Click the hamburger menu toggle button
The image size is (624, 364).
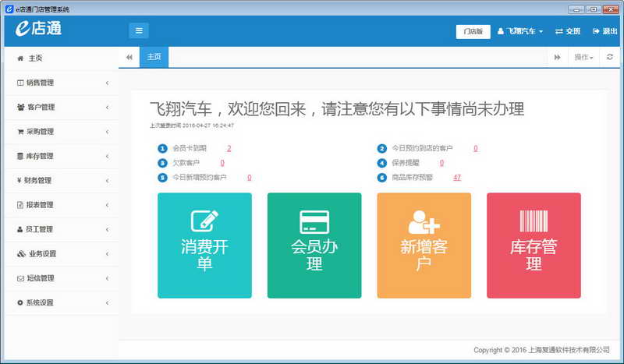pyautogui.click(x=139, y=31)
